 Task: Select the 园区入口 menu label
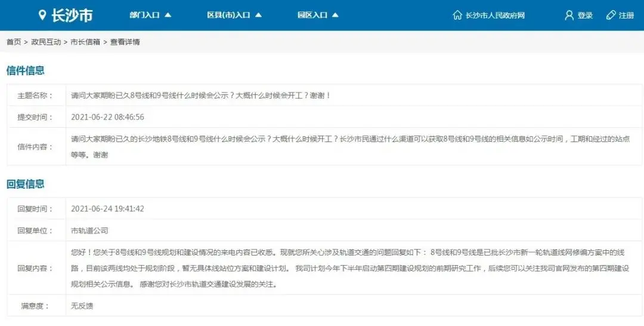click(x=312, y=15)
